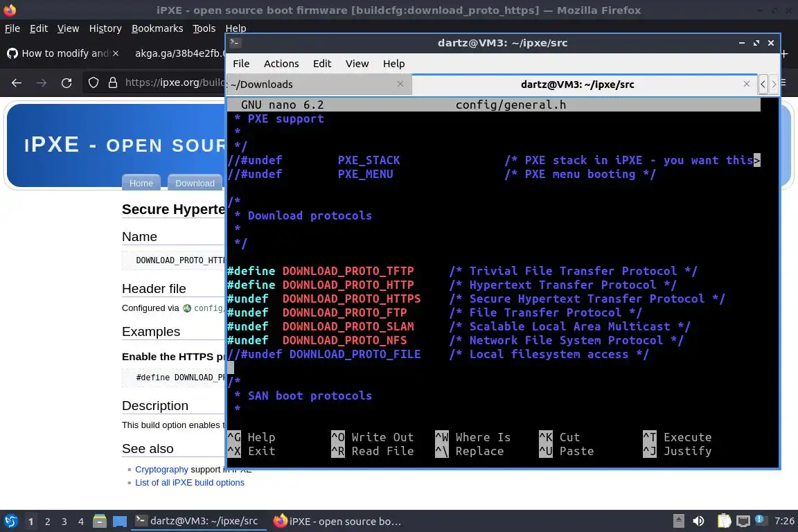Click the DOWNLOAD_PROTO_HTTPS line in nano

point(476,299)
